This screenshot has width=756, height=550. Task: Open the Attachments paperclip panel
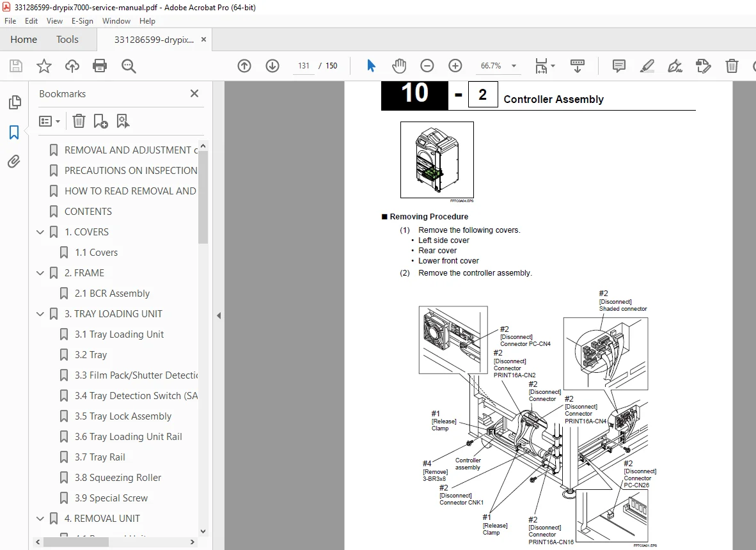pos(14,161)
